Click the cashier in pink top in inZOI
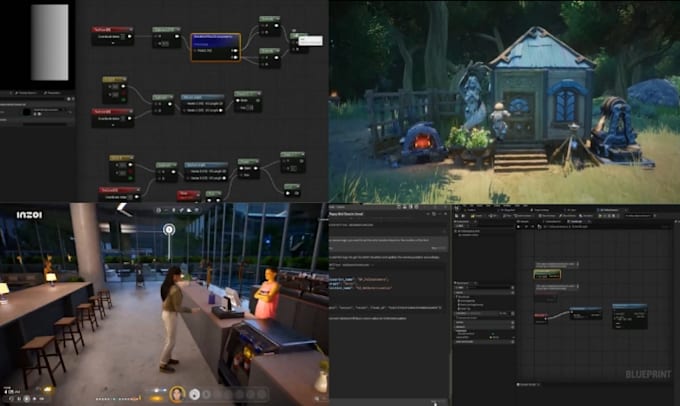 click(266, 293)
